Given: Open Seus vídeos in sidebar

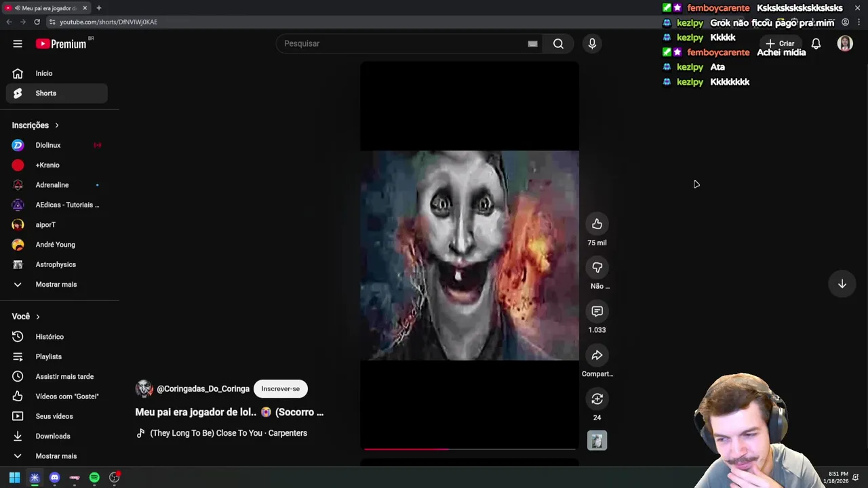Looking at the screenshot, I should click(x=57, y=416).
